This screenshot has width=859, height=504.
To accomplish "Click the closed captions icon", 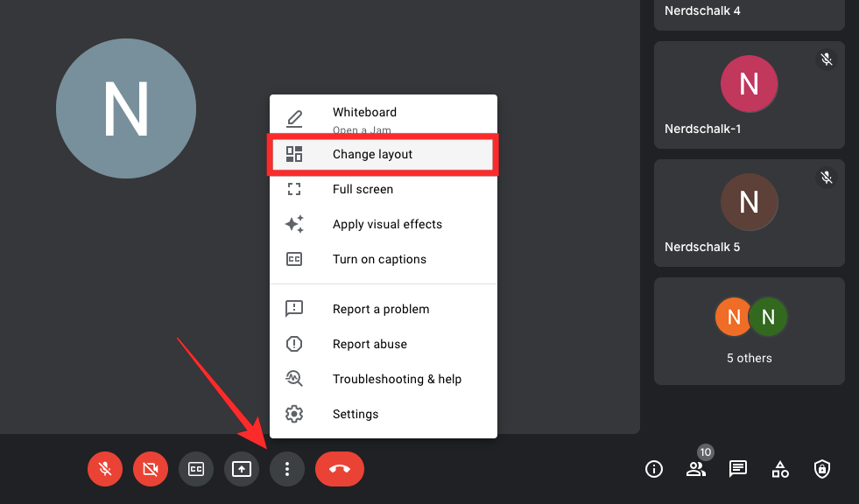I will 195,469.
